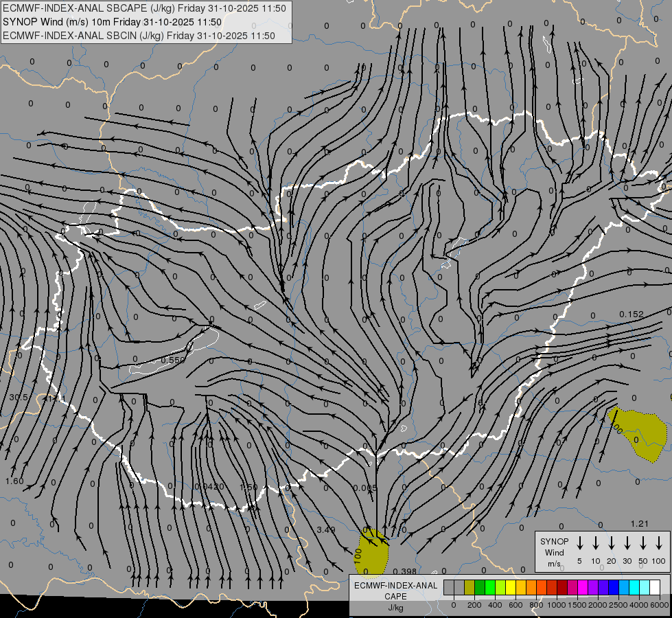Click the 1.50 value on southern border

(x=248, y=488)
